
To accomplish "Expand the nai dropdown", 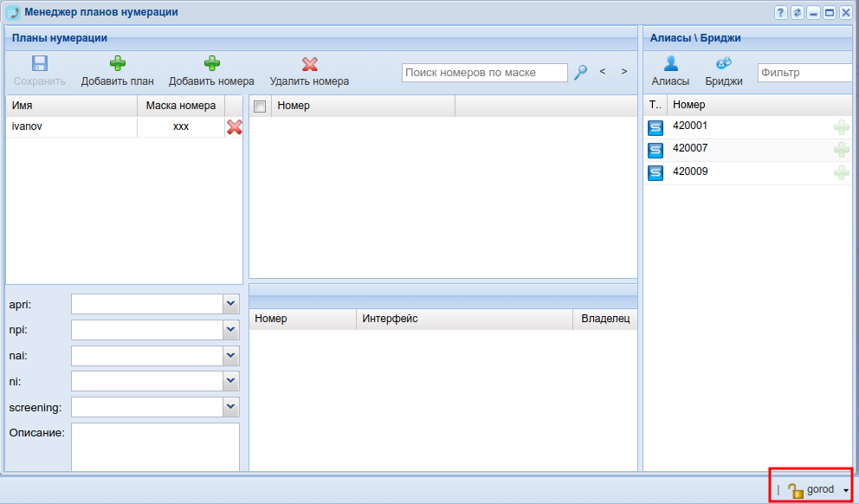I will pos(231,356).
